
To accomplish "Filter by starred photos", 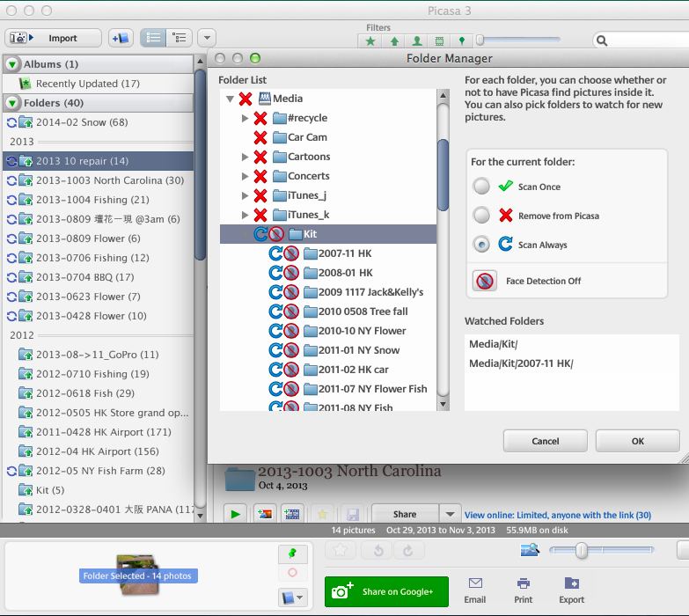I will (x=370, y=41).
